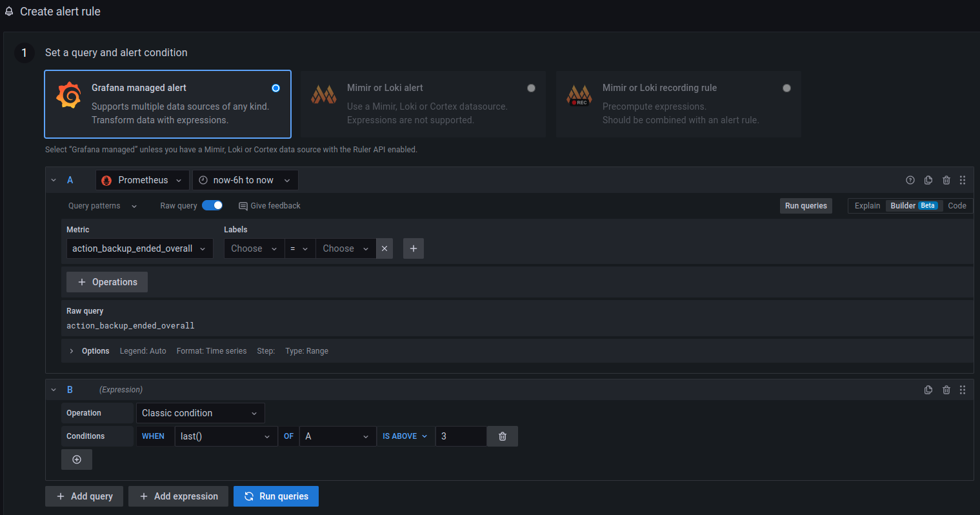
Task: Duplicate expression B with the copy icon
Action: point(928,390)
